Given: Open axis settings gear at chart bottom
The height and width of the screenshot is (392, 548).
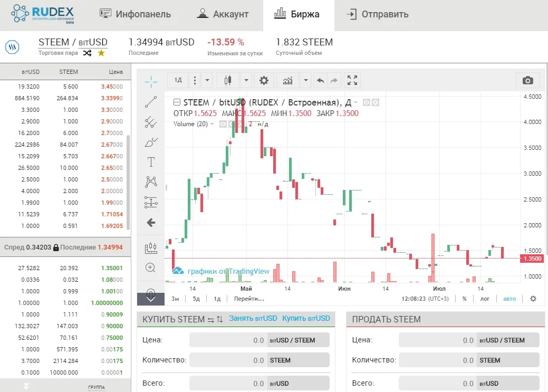Looking at the screenshot, I should [533, 299].
